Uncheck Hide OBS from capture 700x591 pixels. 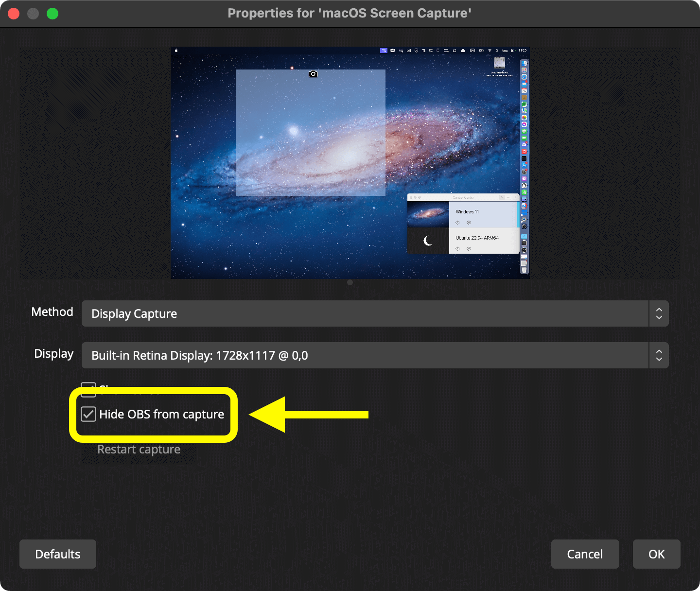(x=88, y=415)
